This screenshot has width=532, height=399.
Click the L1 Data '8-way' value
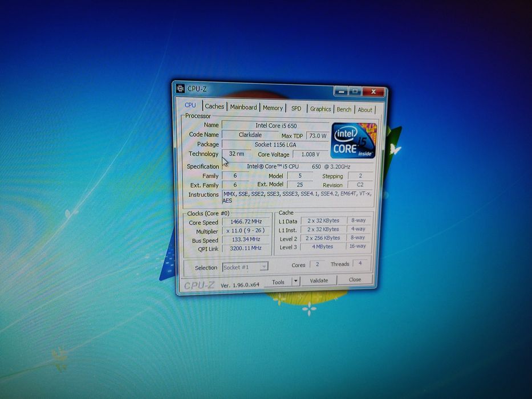(358, 220)
